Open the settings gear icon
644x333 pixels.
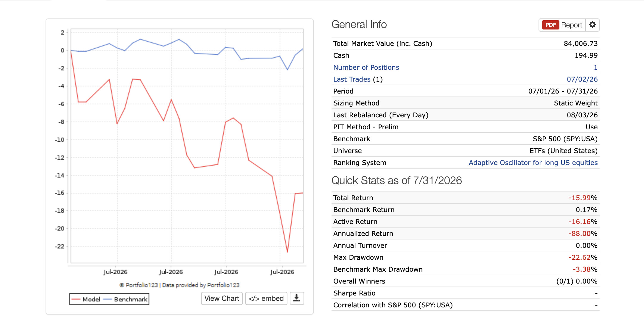pos(592,25)
